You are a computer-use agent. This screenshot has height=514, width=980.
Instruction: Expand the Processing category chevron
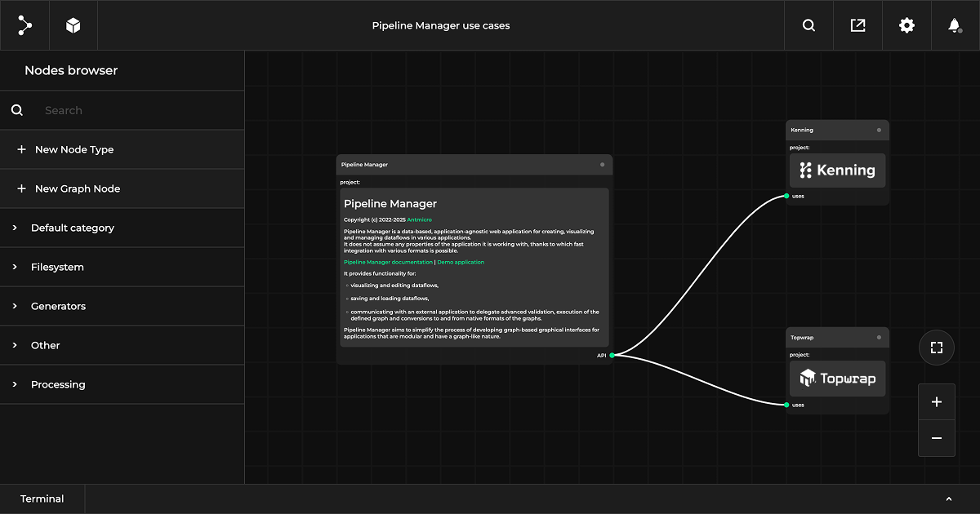coord(15,384)
